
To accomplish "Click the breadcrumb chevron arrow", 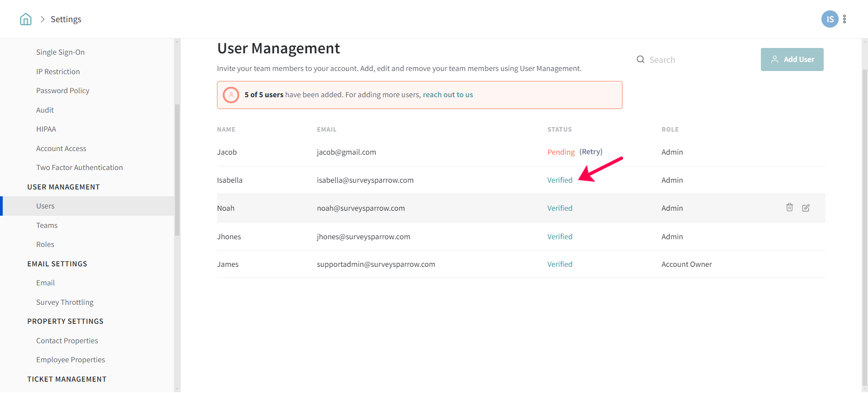I will (x=42, y=19).
